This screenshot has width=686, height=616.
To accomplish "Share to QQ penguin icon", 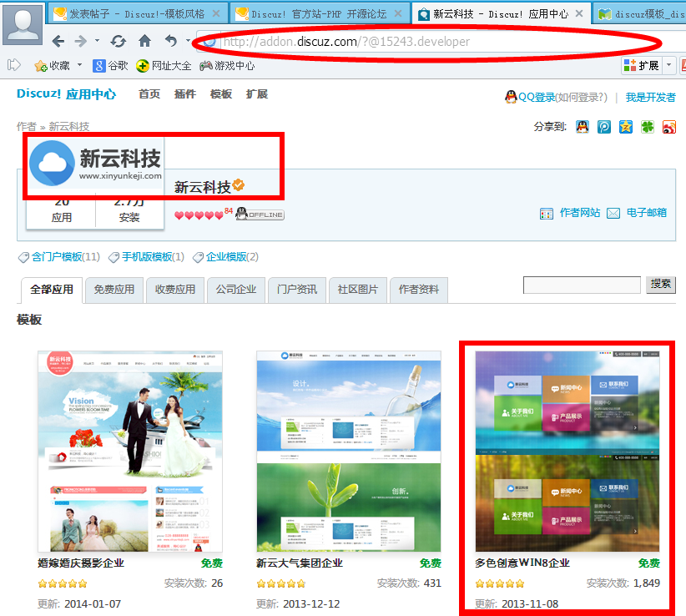I will coord(583,127).
